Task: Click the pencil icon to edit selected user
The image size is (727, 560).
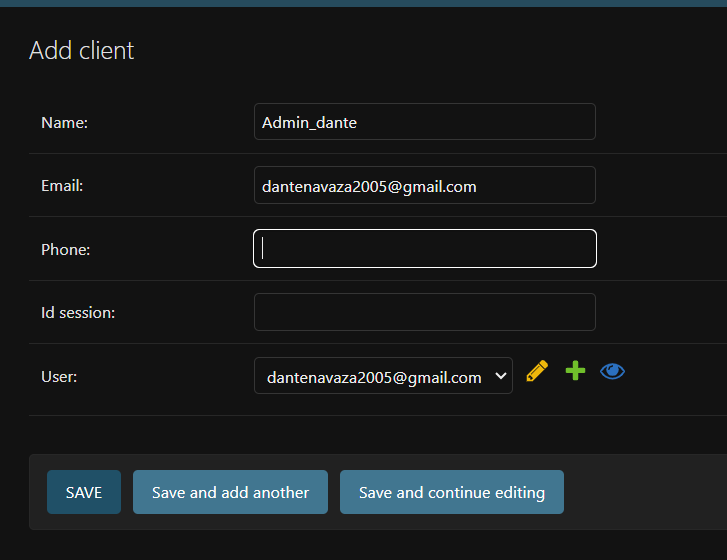Action: coord(537,372)
